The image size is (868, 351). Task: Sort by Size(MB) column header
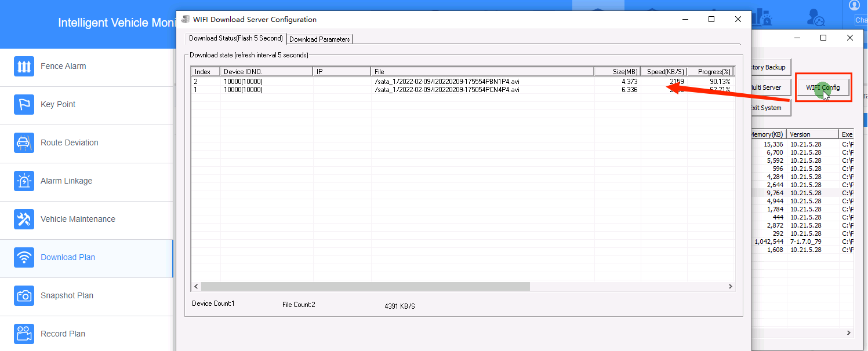tap(618, 71)
